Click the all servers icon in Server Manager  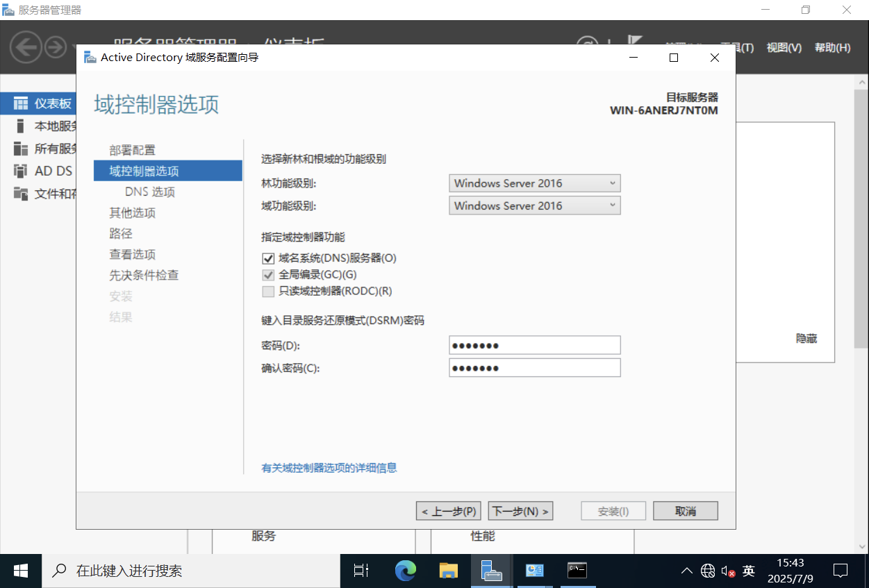coord(21,149)
